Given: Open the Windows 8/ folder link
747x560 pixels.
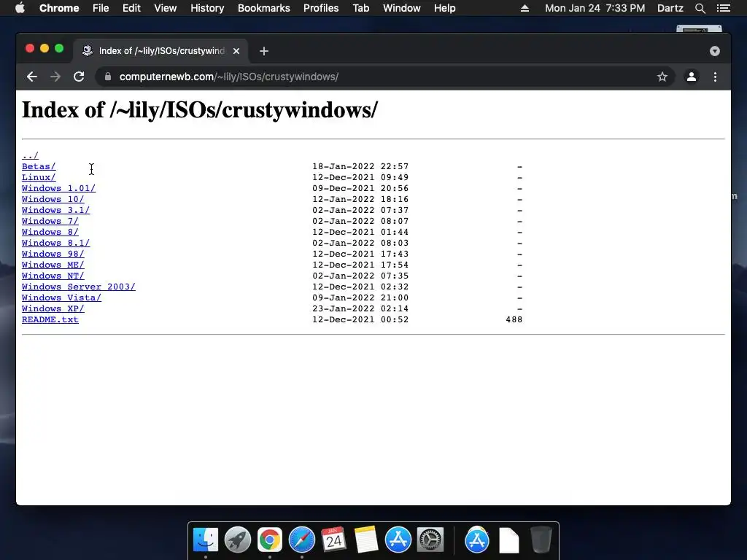Looking at the screenshot, I should (x=50, y=232).
